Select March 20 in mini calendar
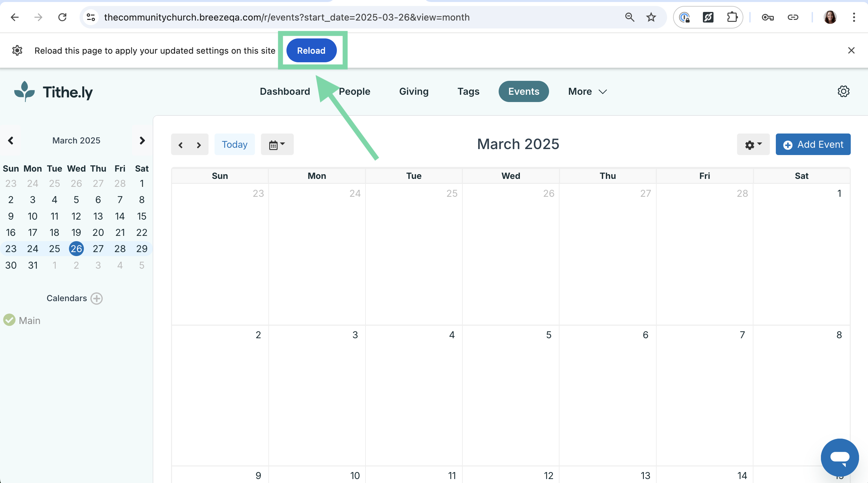The height and width of the screenshot is (483, 868). coord(98,232)
